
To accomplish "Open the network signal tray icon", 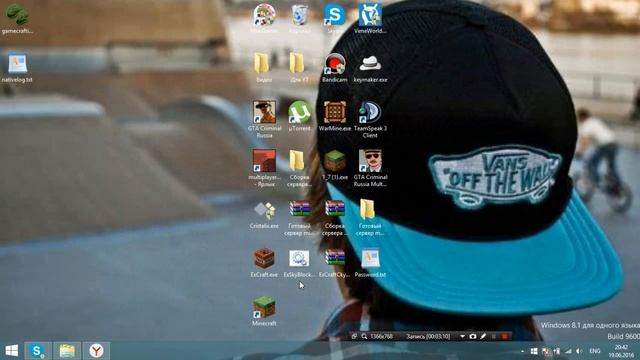I will (x=568, y=351).
